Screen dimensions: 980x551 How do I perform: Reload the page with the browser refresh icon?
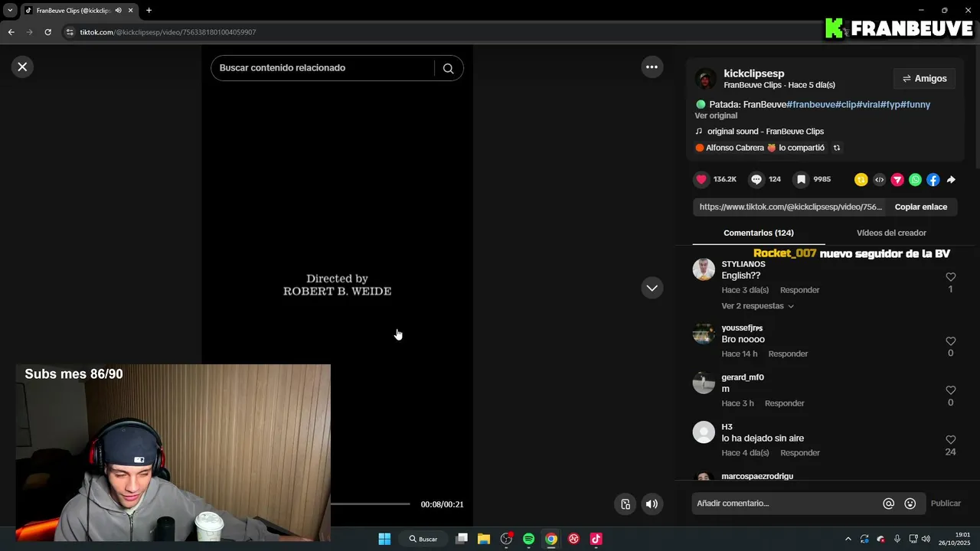click(x=47, y=32)
